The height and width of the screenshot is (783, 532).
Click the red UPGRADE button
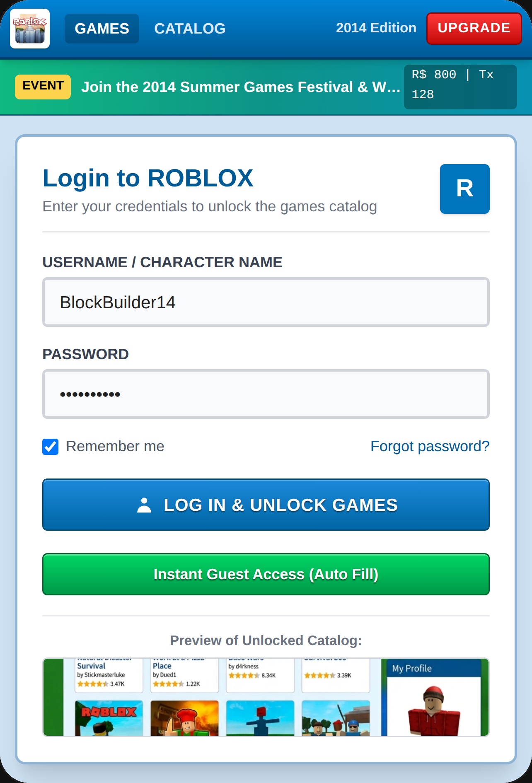474,28
